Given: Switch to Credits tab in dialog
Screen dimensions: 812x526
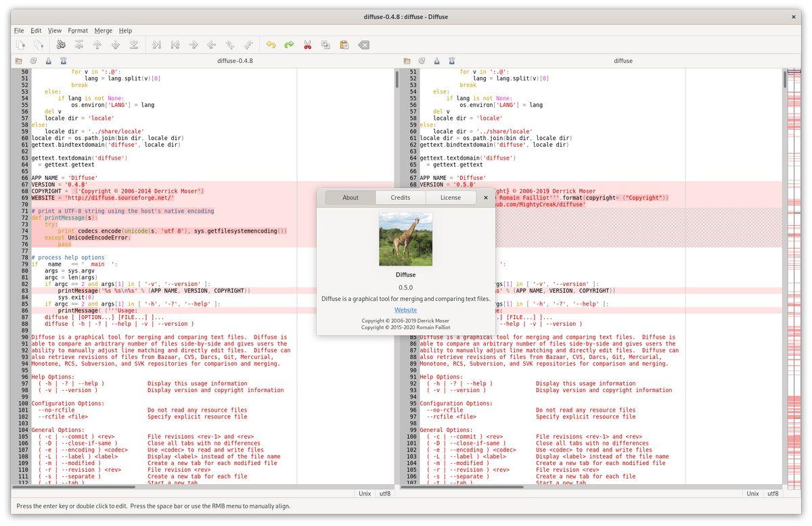Looking at the screenshot, I should point(401,197).
